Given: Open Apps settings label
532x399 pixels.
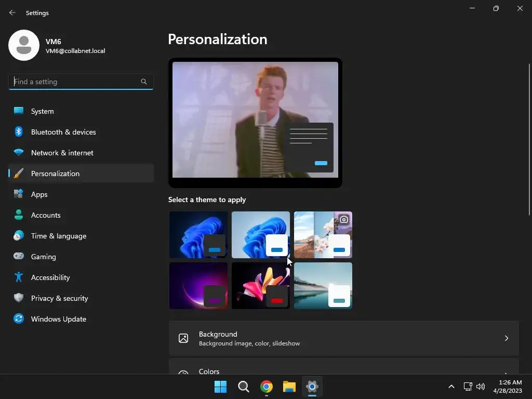Looking at the screenshot, I should 39,194.
